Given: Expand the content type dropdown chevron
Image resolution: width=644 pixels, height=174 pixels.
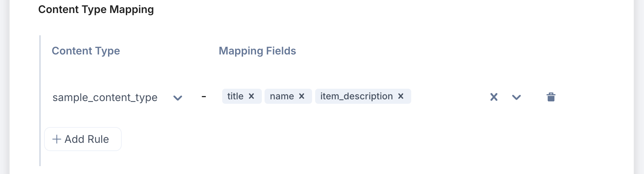Looking at the screenshot, I should (177, 98).
